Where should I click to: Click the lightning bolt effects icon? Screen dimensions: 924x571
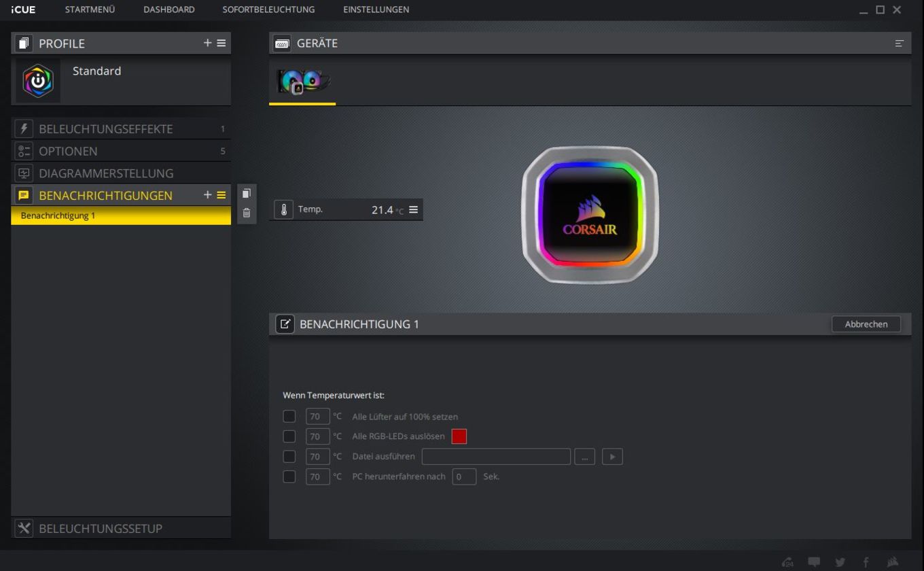pos(24,129)
